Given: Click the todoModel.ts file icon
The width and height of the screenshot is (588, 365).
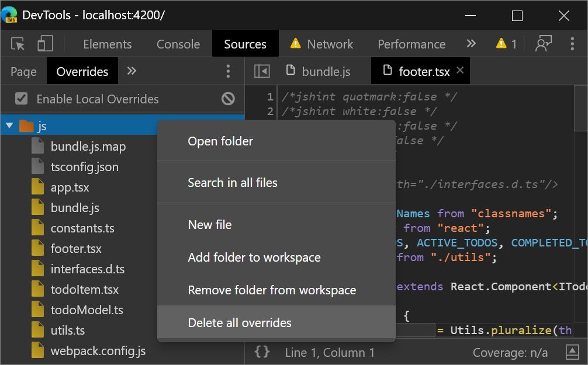Looking at the screenshot, I should click(x=37, y=310).
